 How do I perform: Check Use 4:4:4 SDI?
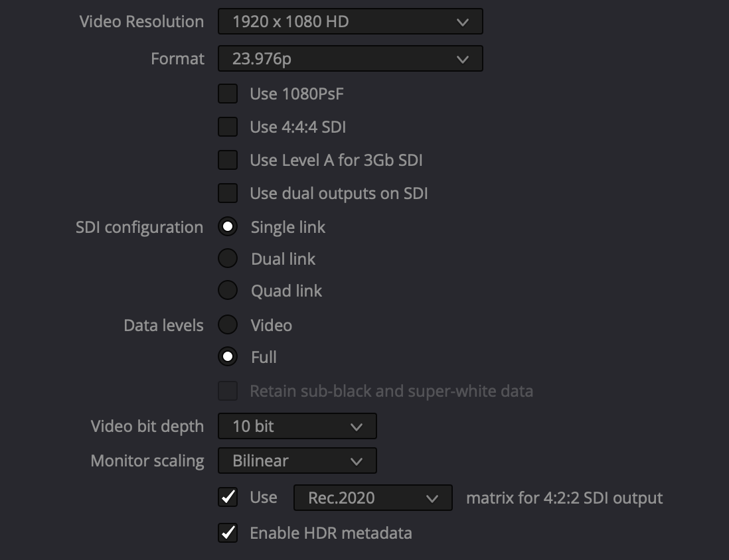[228, 127]
